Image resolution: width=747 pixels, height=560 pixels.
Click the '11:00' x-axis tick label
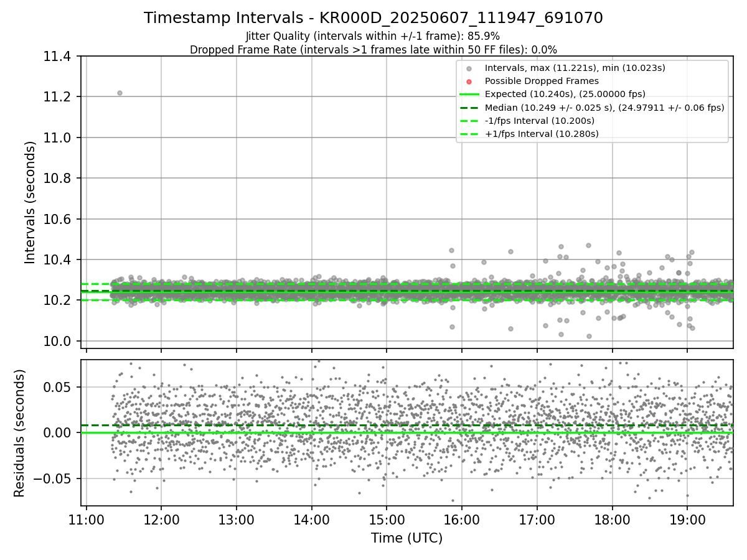(x=86, y=519)
